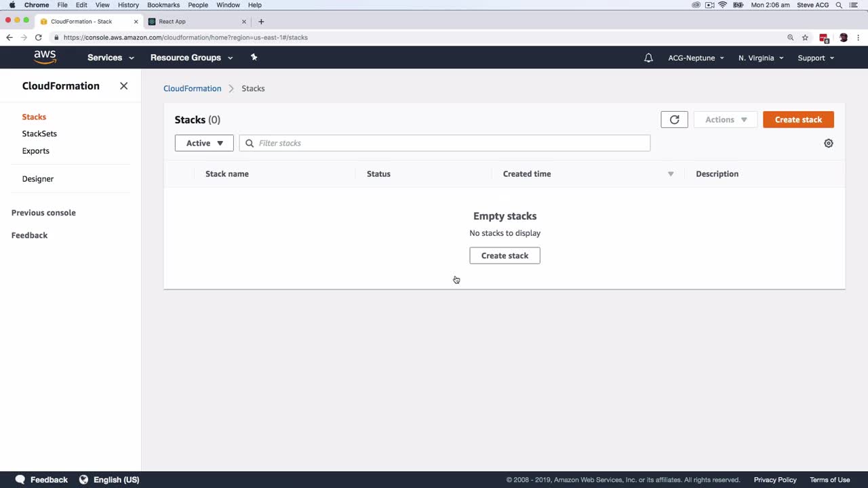Image resolution: width=868 pixels, height=488 pixels.
Task: Open the N. Virginia region selector
Action: tap(761, 58)
